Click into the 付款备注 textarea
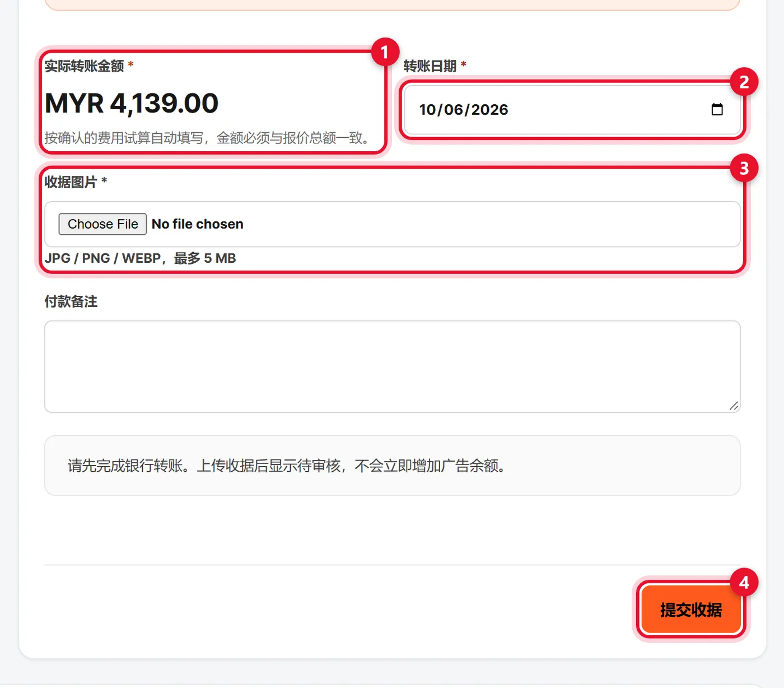The height and width of the screenshot is (688, 784). click(393, 366)
